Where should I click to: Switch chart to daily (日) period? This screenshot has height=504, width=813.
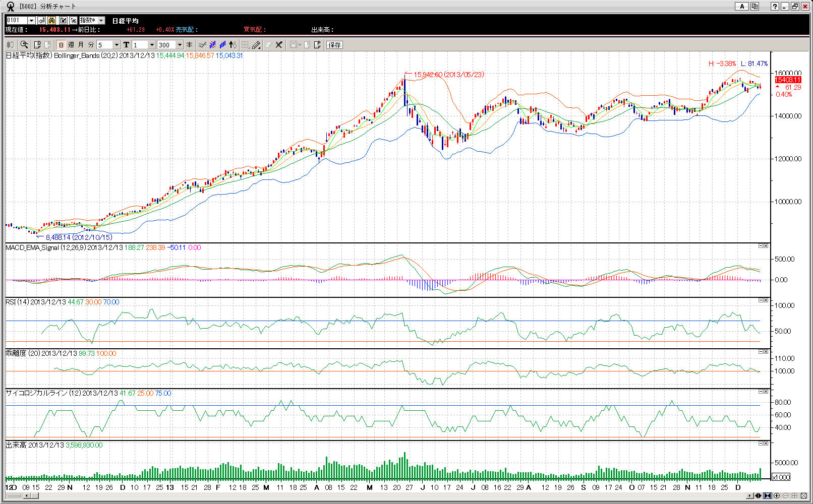click(x=61, y=45)
